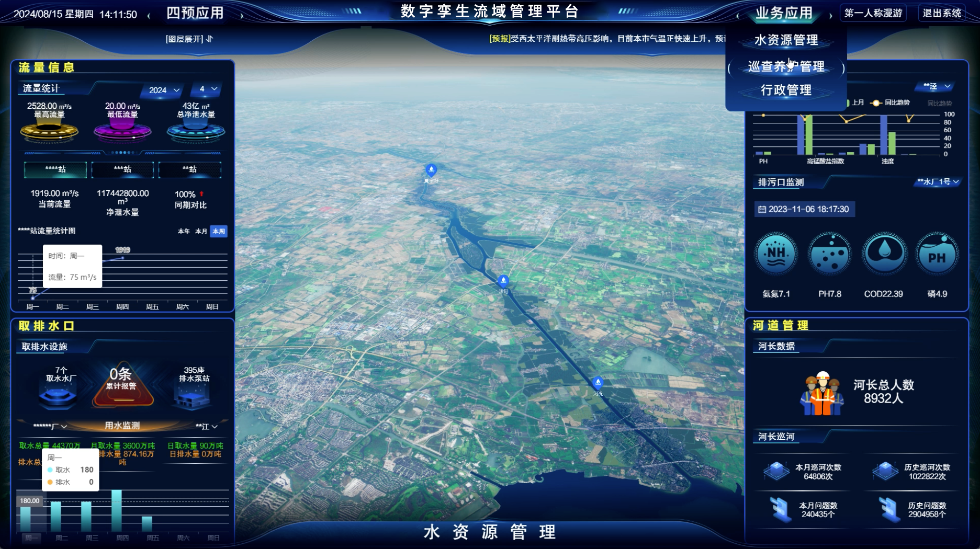Click 河长总人数 8932人 text
Image resolution: width=980 pixels, height=549 pixels.
[x=884, y=392]
